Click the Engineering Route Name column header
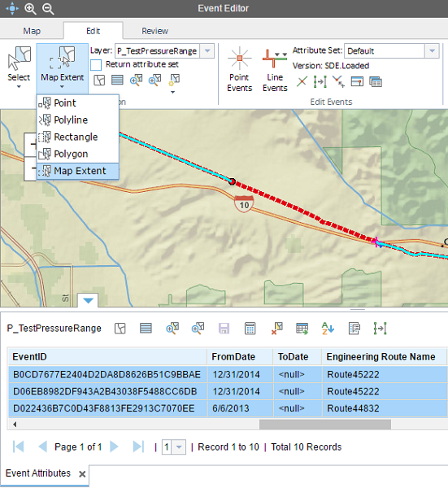The height and width of the screenshot is (488, 448). pos(385,357)
